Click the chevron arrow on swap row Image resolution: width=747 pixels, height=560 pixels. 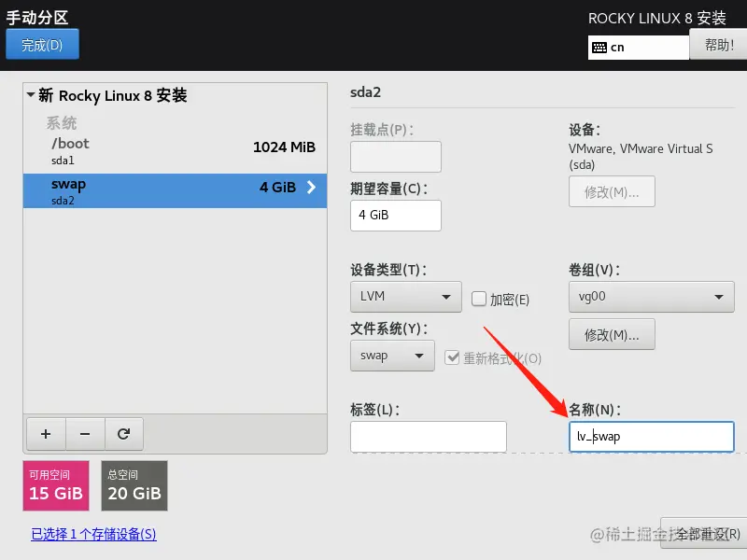point(311,188)
